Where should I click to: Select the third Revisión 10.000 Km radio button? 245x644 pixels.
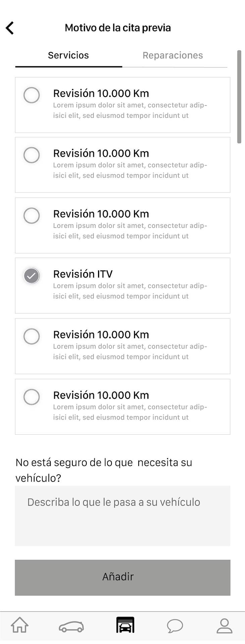point(32,215)
